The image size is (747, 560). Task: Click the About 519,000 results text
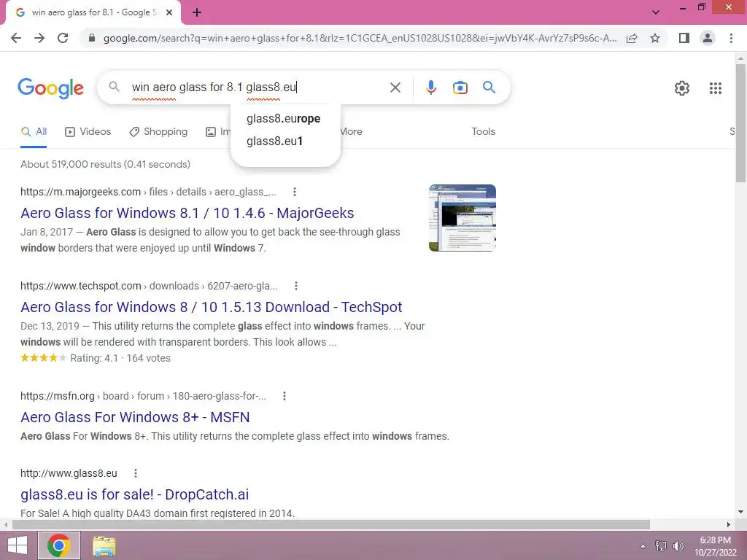(105, 164)
